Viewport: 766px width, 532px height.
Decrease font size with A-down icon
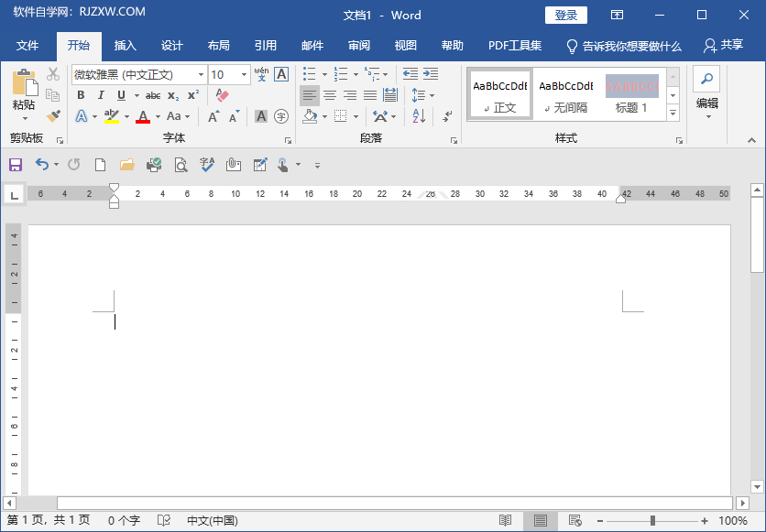tap(235, 116)
